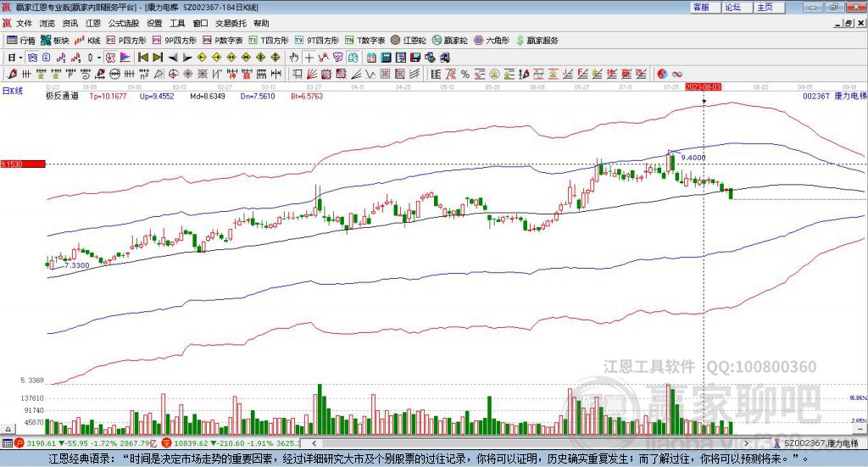Click the zigzag wave line tool
Viewport: 868px width, 467px height.
click(x=370, y=74)
